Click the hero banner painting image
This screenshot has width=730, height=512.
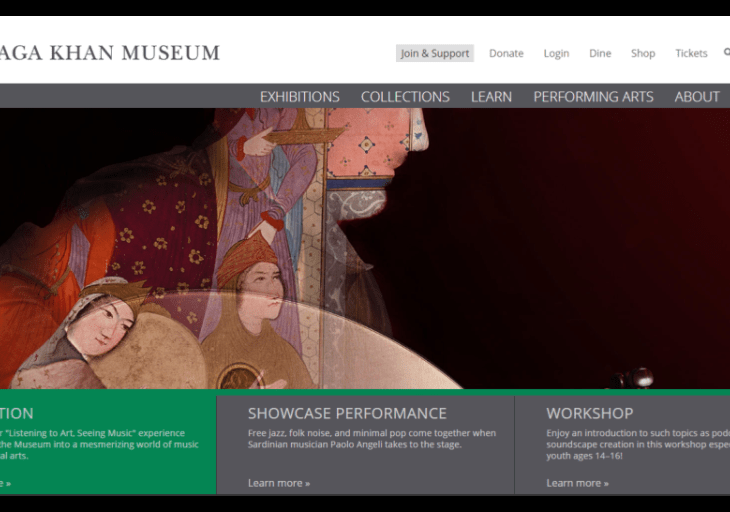click(x=365, y=249)
